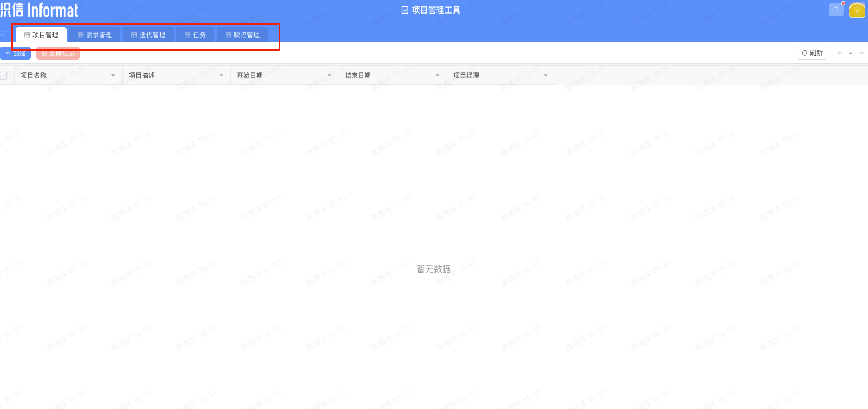
Task: Click the 创建 button
Action: click(15, 53)
